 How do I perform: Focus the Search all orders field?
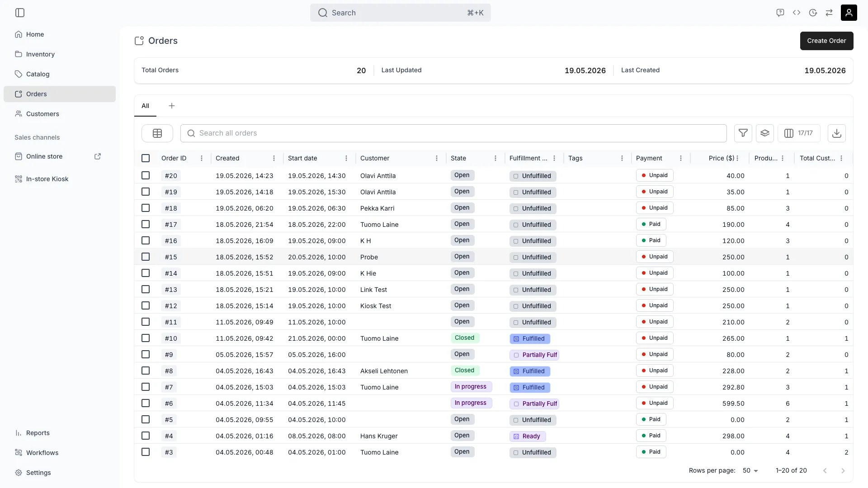pos(453,133)
